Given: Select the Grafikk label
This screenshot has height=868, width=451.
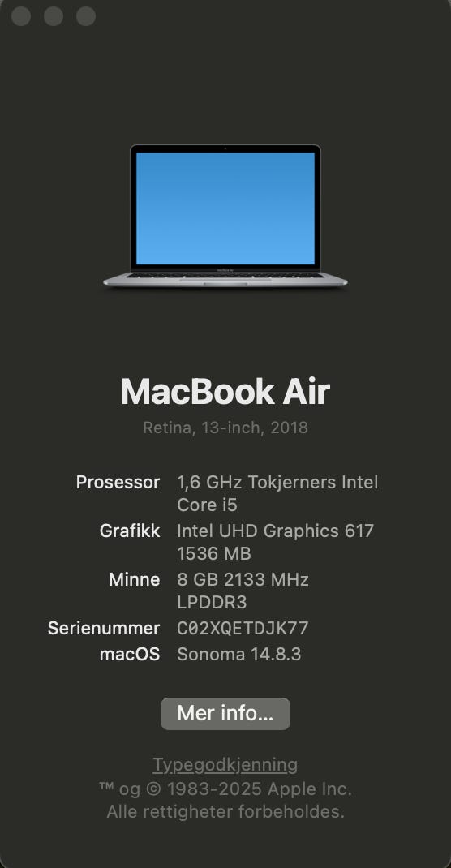Looking at the screenshot, I should point(130,531).
